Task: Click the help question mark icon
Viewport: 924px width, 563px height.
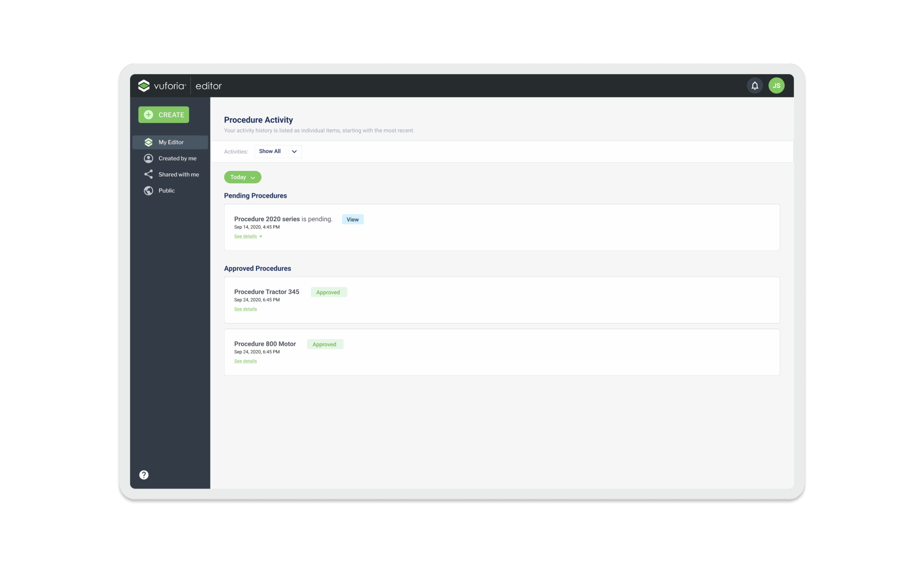Action: tap(144, 475)
